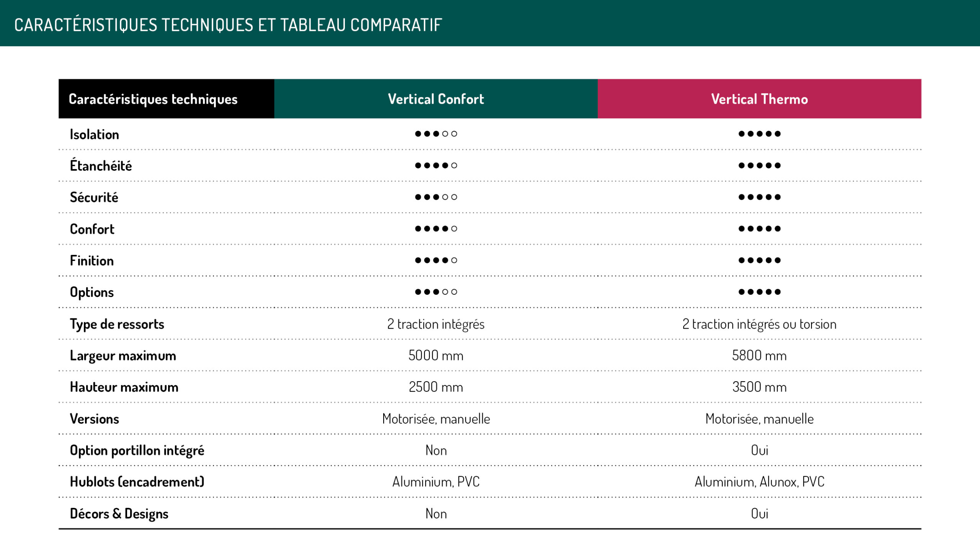Select the Versions row label
The image size is (980, 553).
point(94,419)
